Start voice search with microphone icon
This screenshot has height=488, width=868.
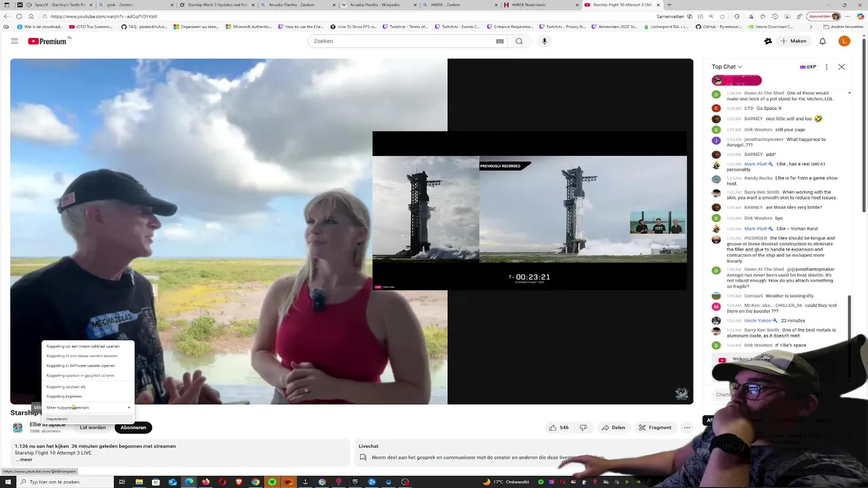pos(544,41)
